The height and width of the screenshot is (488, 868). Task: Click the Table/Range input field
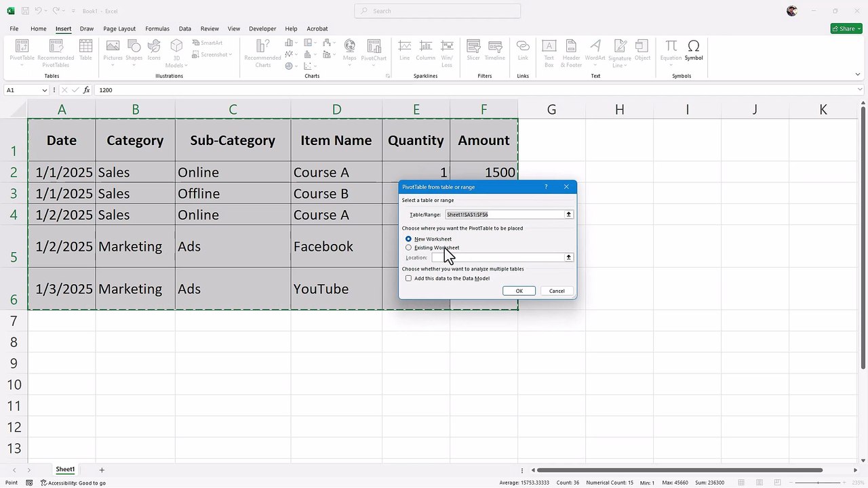[x=505, y=215]
